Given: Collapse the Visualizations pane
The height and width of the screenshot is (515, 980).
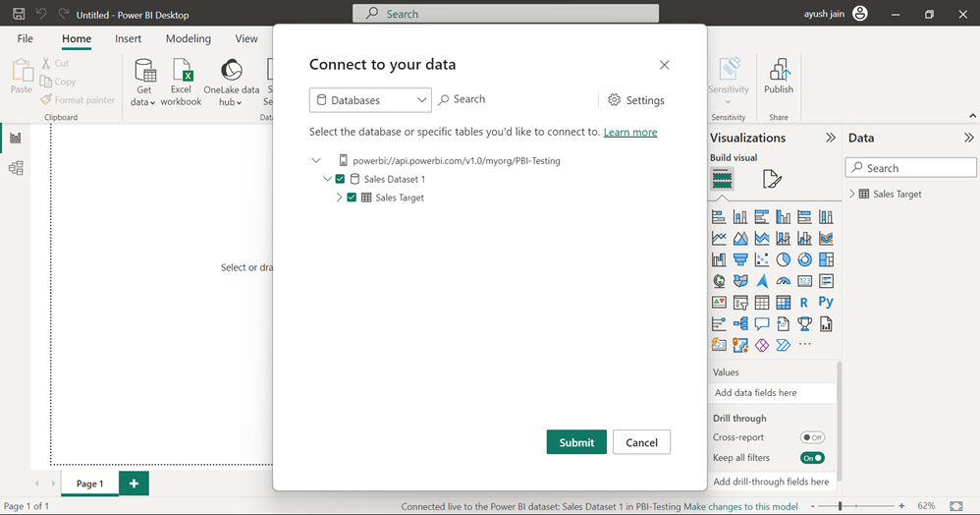Looking at the screenshot, I should (x=830, y=138).
